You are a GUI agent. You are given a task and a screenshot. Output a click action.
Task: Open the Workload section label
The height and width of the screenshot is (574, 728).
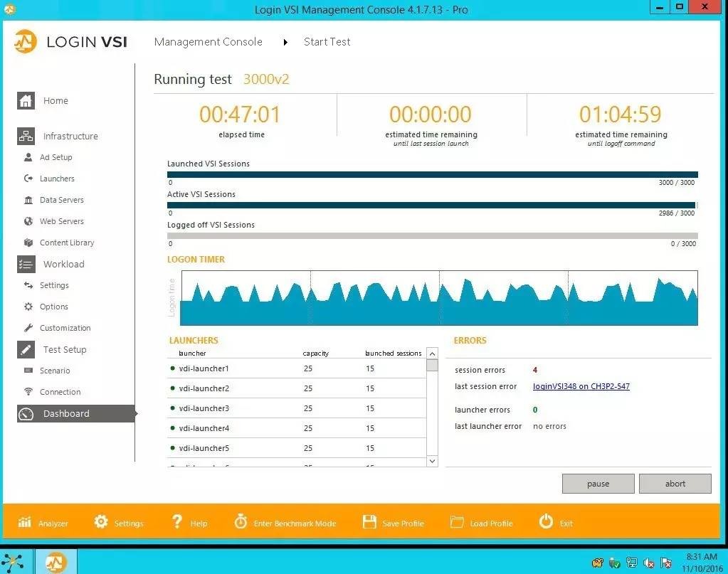click(x=63, y=264)
